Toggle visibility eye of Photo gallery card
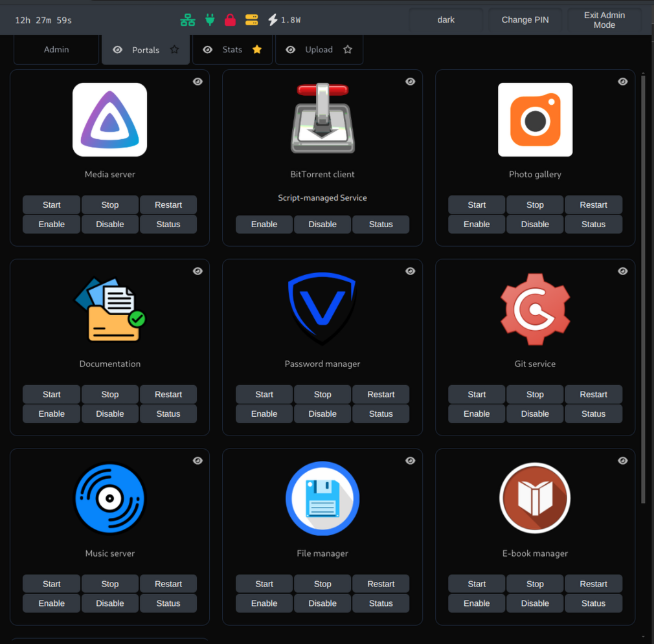Viewport: 654px width, 644px height. (x=623, y=82)
